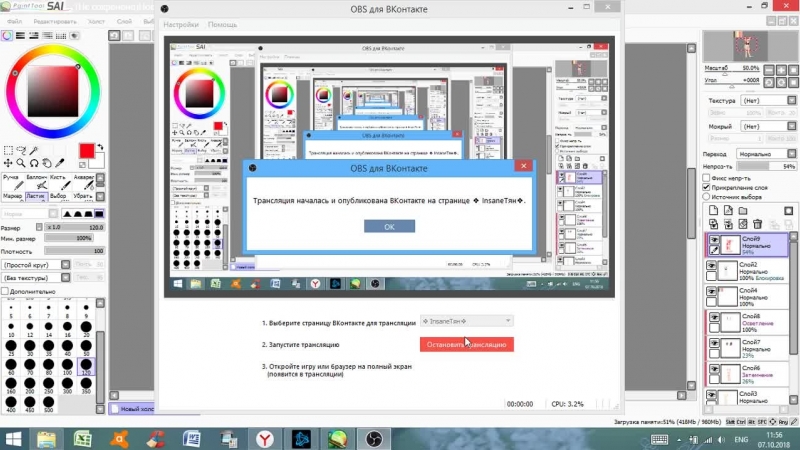Pick the Кисть brush tool
800x450 pixels.
click(x=59, y=182)
